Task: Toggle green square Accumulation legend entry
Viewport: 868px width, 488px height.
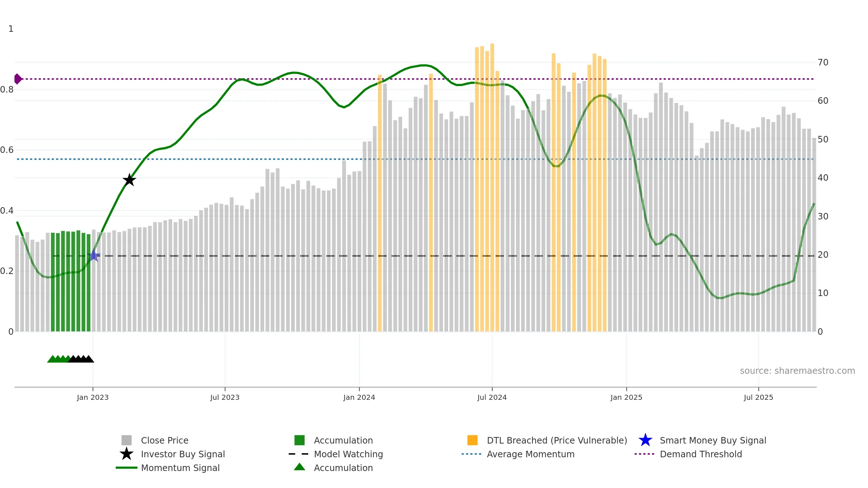Action: [333, 440]
